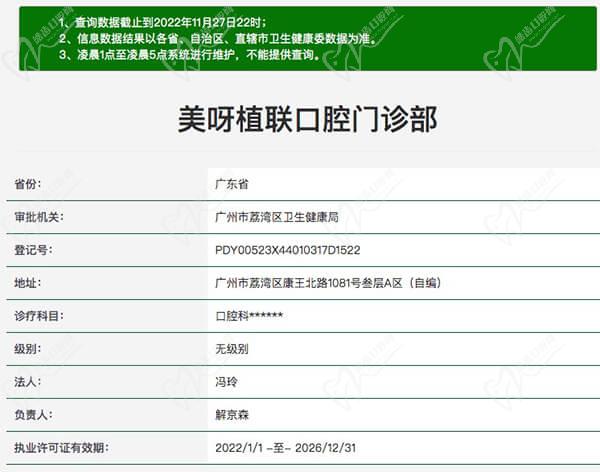
Task: Click the 省份 label
Action: 28,184
